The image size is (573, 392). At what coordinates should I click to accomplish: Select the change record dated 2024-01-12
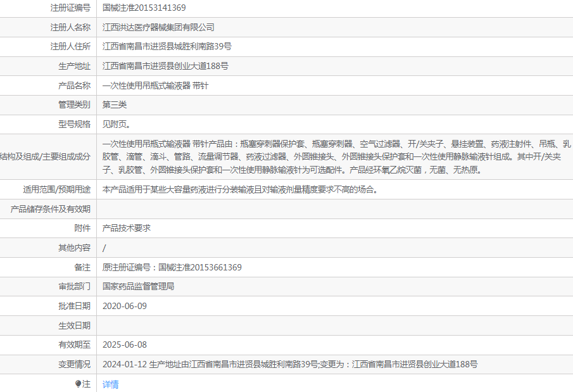(x=290, y=364)
